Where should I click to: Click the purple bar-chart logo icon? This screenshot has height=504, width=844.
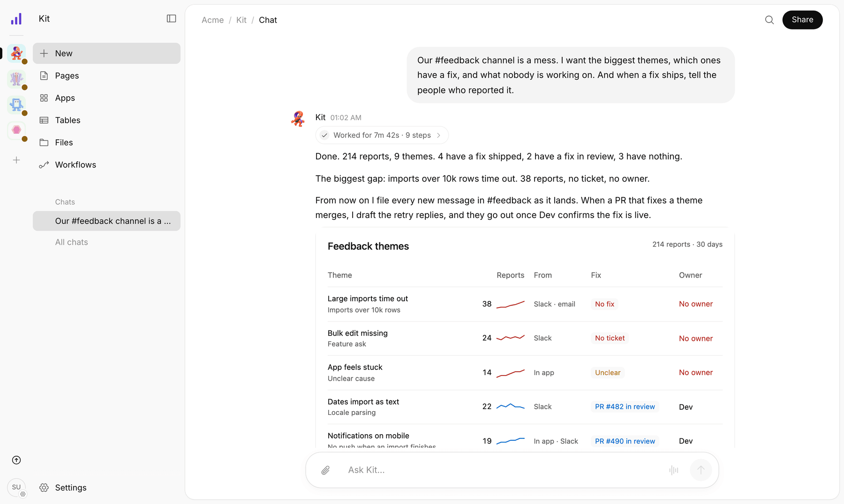coord(16,19)
